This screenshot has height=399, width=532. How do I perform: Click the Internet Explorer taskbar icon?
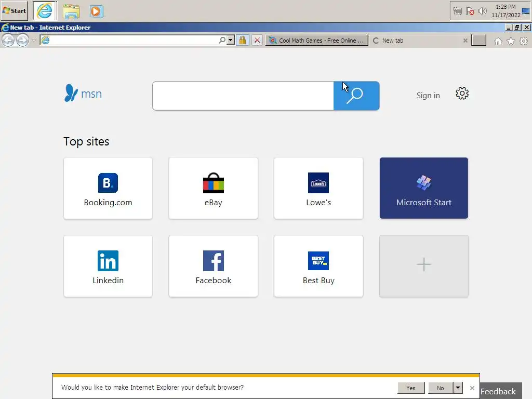click(45, 11)
